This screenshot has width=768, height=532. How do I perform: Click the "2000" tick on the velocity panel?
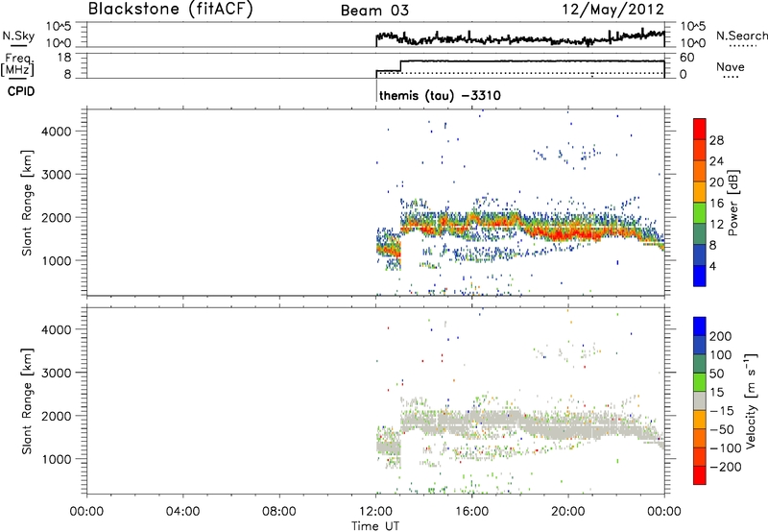pos(57,416)
